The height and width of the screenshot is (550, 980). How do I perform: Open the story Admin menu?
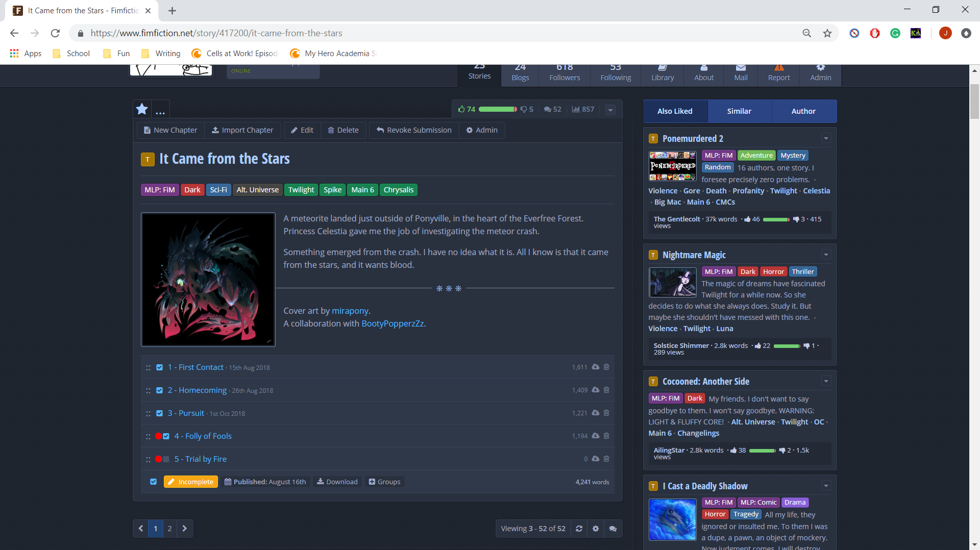coord(482,130)
